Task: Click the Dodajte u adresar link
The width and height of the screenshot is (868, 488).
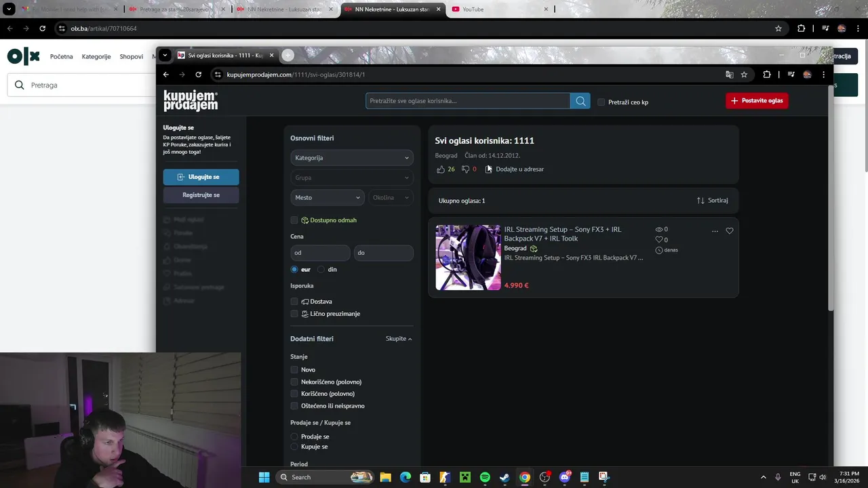Action: [x=515, y=169]
